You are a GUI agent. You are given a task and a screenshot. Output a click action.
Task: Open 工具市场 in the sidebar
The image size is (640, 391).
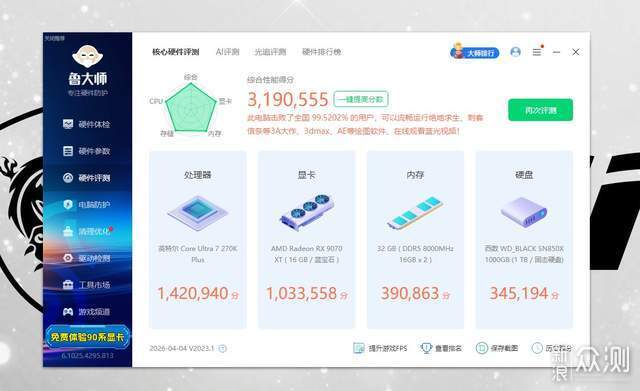[87, 285]
